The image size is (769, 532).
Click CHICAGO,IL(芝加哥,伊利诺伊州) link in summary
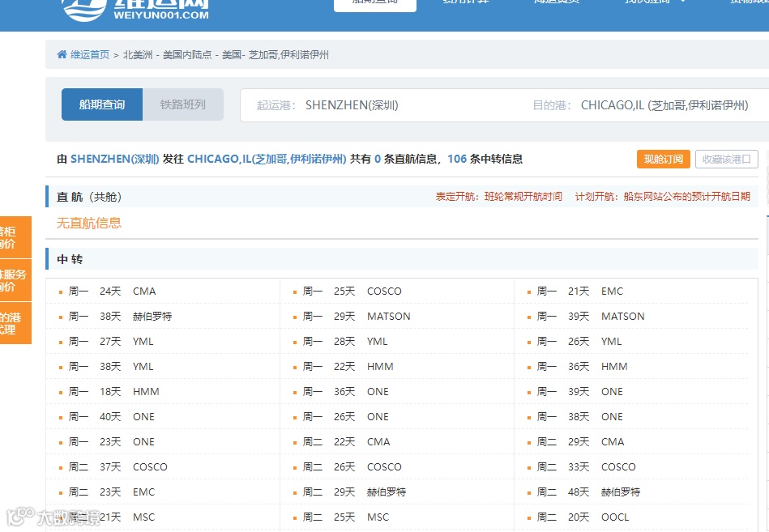pyautogui.click(x=267, y=159)
